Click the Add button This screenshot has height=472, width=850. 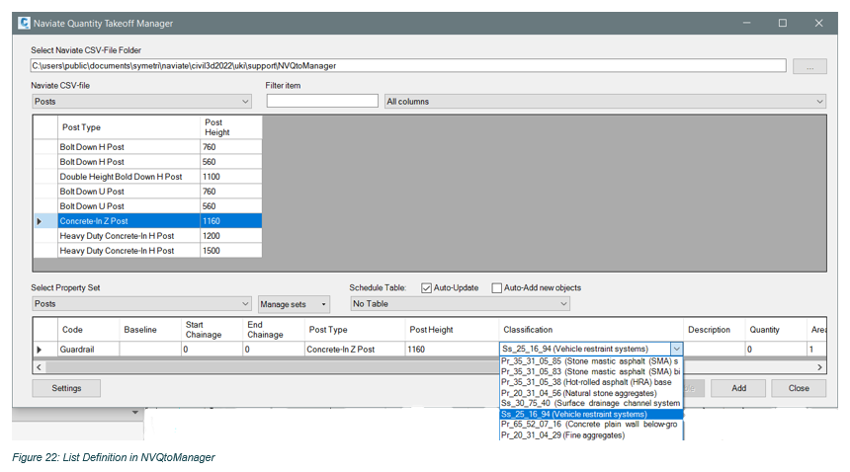[738, 388]
